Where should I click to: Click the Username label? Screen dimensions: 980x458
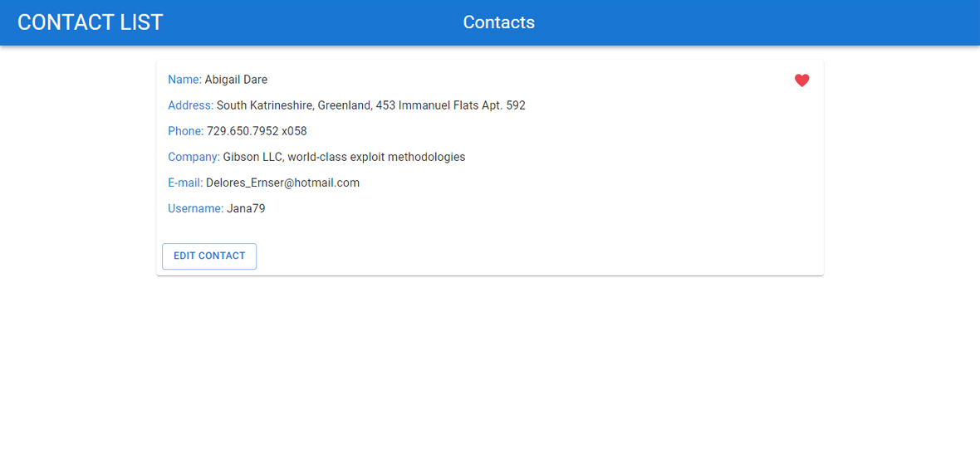pos(196,208)
